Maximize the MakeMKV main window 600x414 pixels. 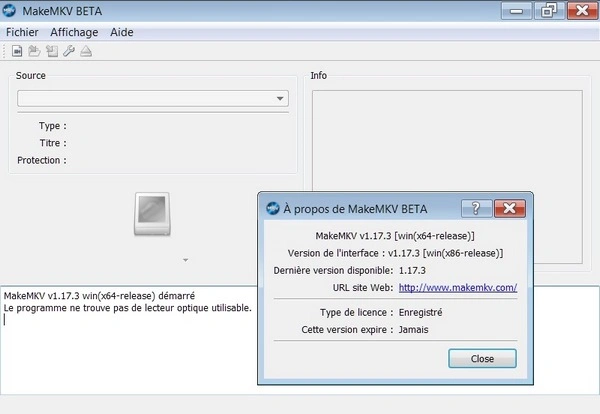tap(548, 11)
